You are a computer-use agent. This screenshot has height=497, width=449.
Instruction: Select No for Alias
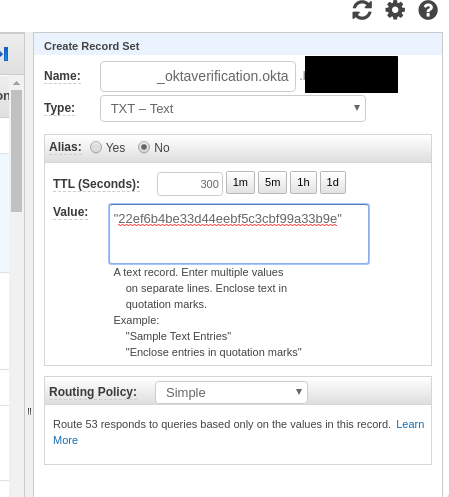tap(144, 147)
